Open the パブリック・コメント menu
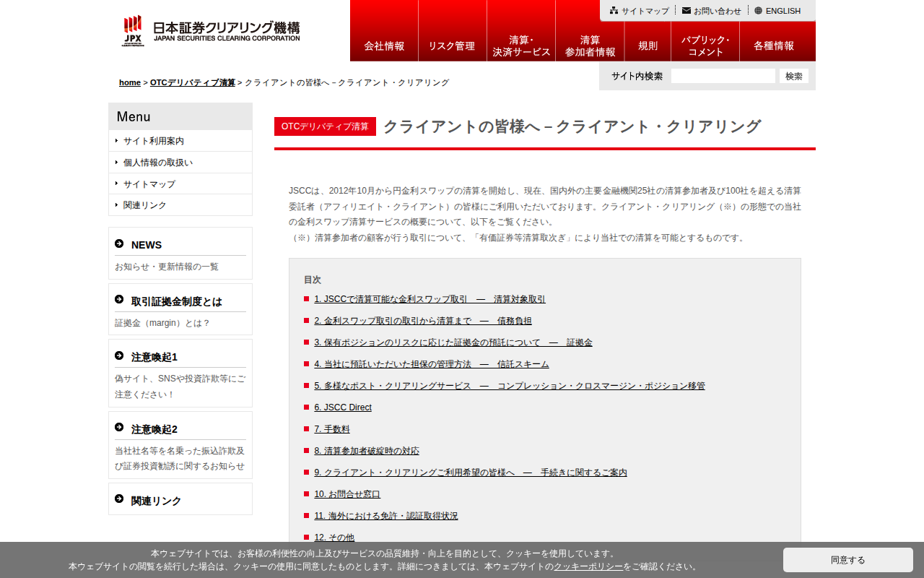924x578 pixels. point(705,41)
